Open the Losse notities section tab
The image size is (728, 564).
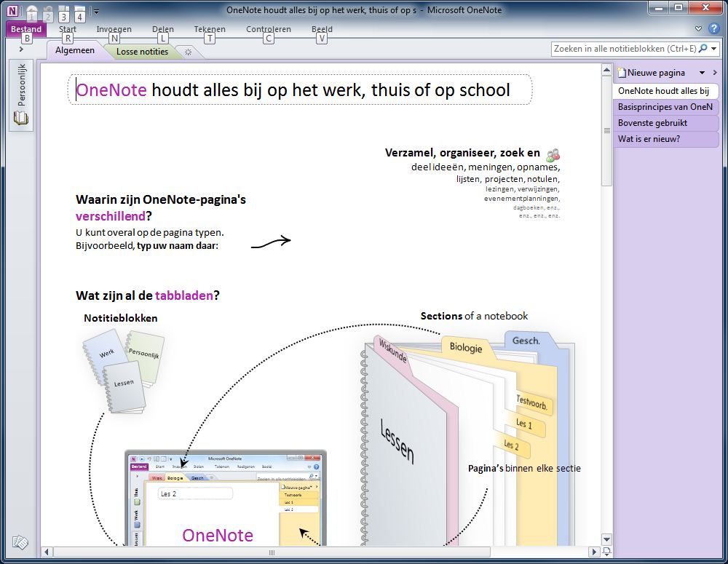pyautogui.click(x=142, y=52)
